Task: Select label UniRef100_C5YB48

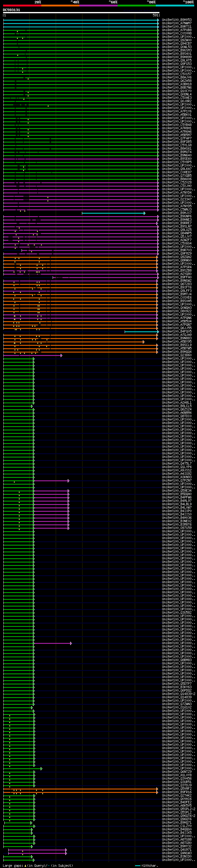Action: (x=177, y=125)
